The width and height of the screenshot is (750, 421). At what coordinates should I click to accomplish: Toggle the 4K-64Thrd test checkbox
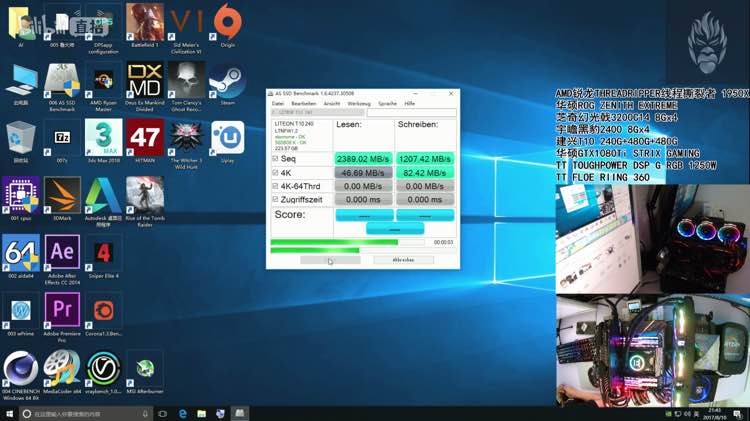coord(275,186)
